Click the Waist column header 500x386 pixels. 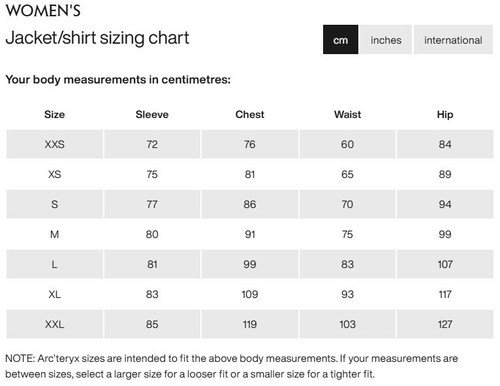(347, 114)
